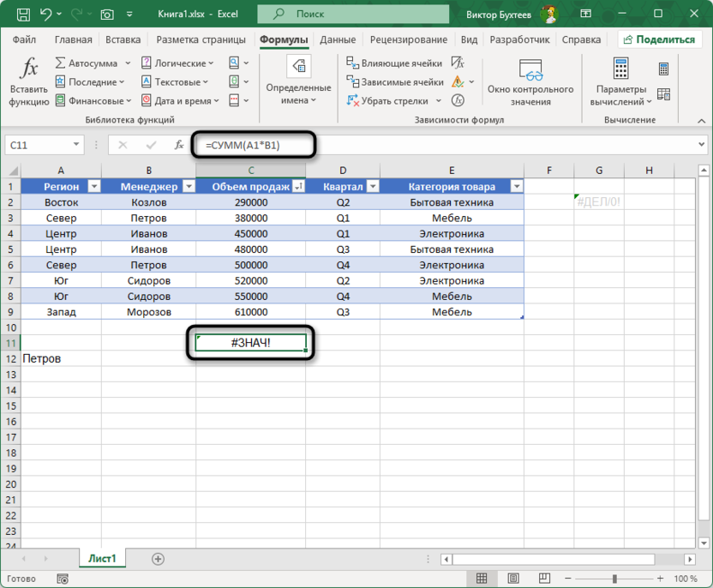Add a new sheet with plus icon
The image size is (713, 588).
(158, 559)
